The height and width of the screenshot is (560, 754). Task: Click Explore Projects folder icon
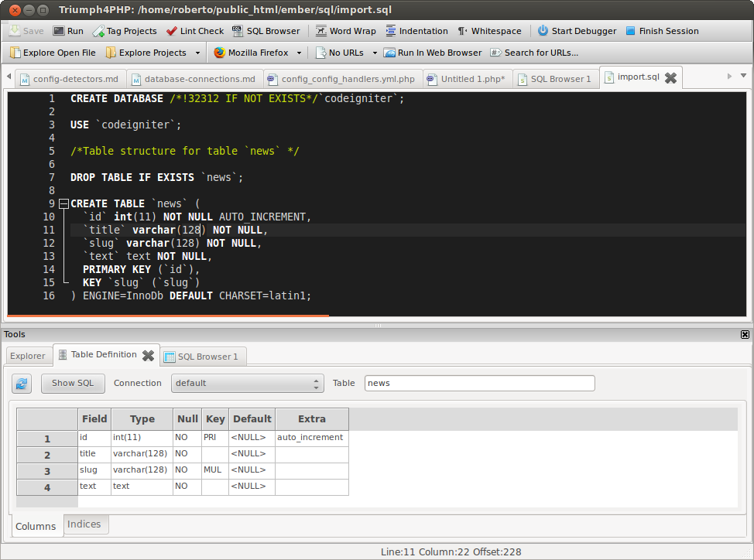click(111, 53)
